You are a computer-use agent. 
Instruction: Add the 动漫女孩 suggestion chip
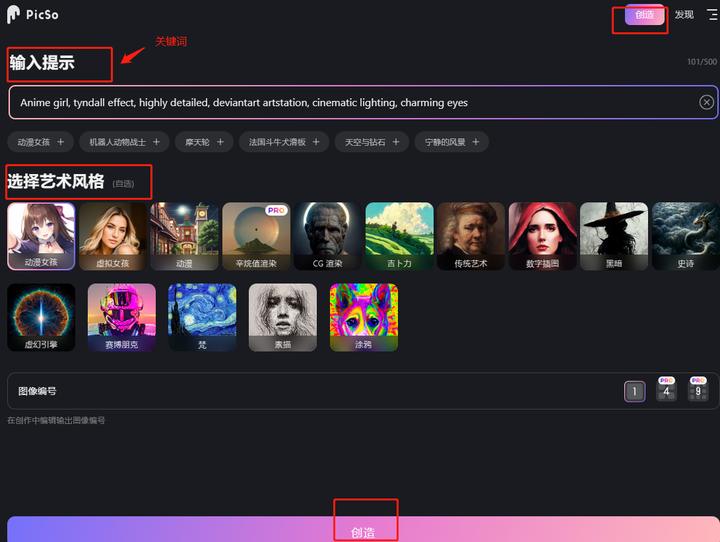pos(41,142)
